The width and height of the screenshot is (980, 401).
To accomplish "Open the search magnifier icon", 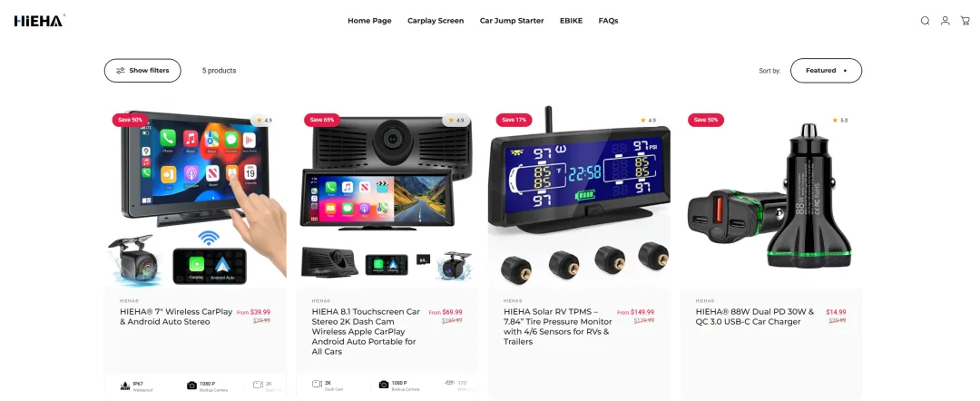I will (x=925, y=21).
